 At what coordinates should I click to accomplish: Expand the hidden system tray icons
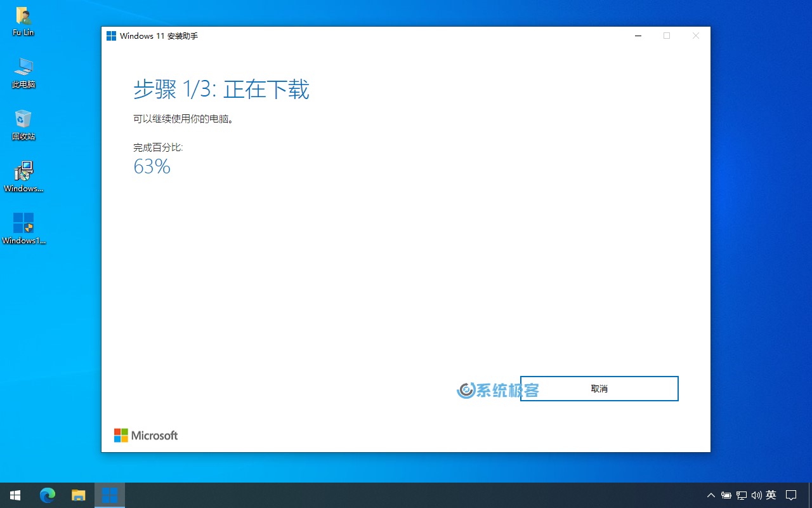(711, 495)
